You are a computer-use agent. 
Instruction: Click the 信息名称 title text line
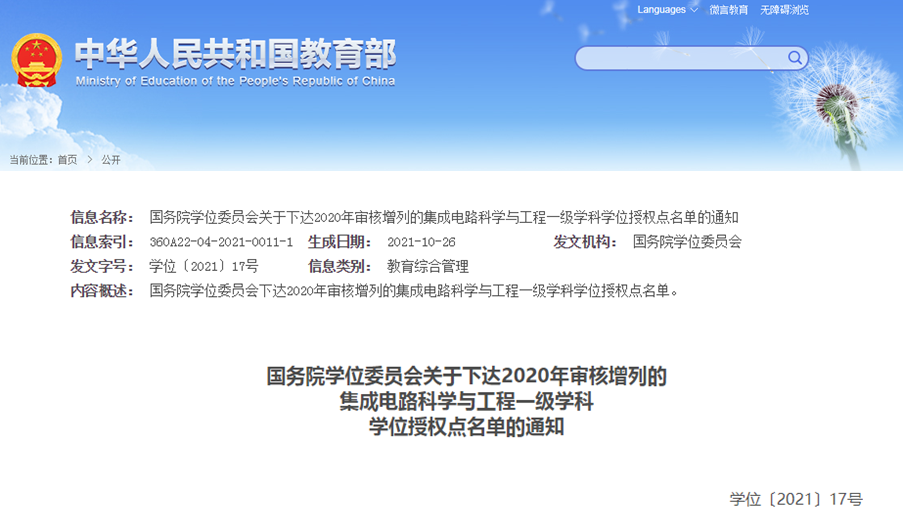pyautogui.click(x=444, y=217)
